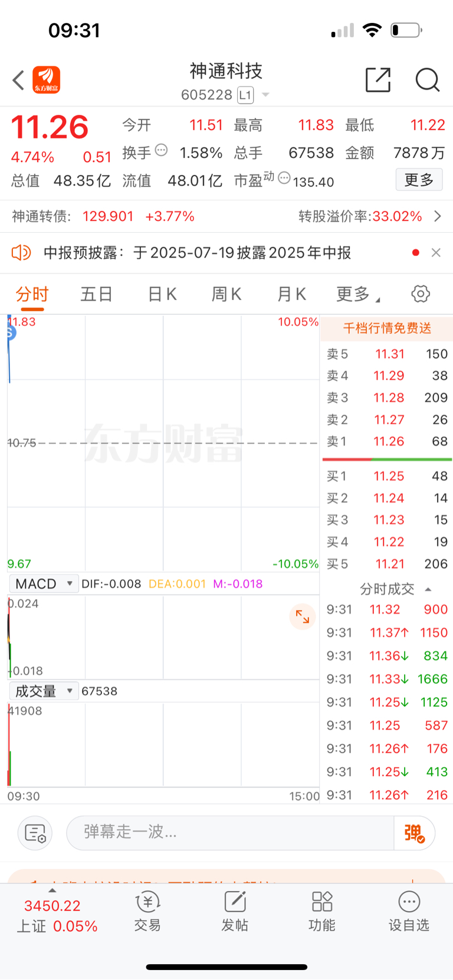This screenshot has height=980, width=453.
Task: Select 买2 bid row at 11.24
Action: click(x=387, y=498)
